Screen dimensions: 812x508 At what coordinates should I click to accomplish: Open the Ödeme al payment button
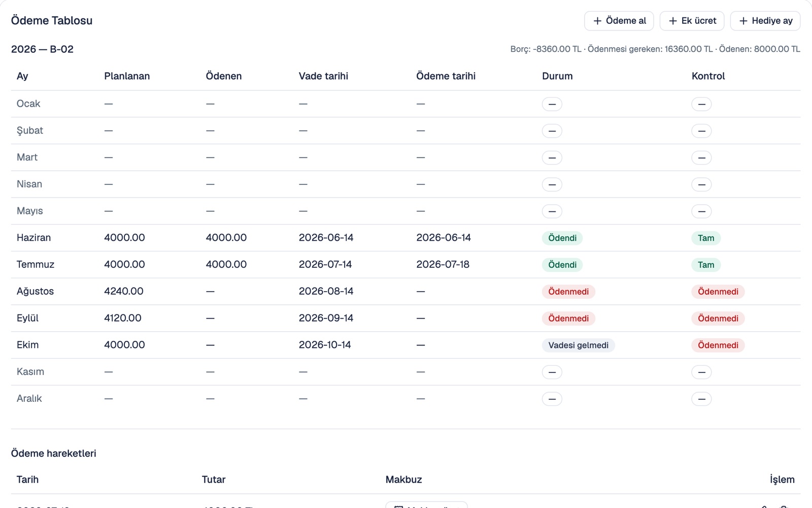click(x=619, y=21)
